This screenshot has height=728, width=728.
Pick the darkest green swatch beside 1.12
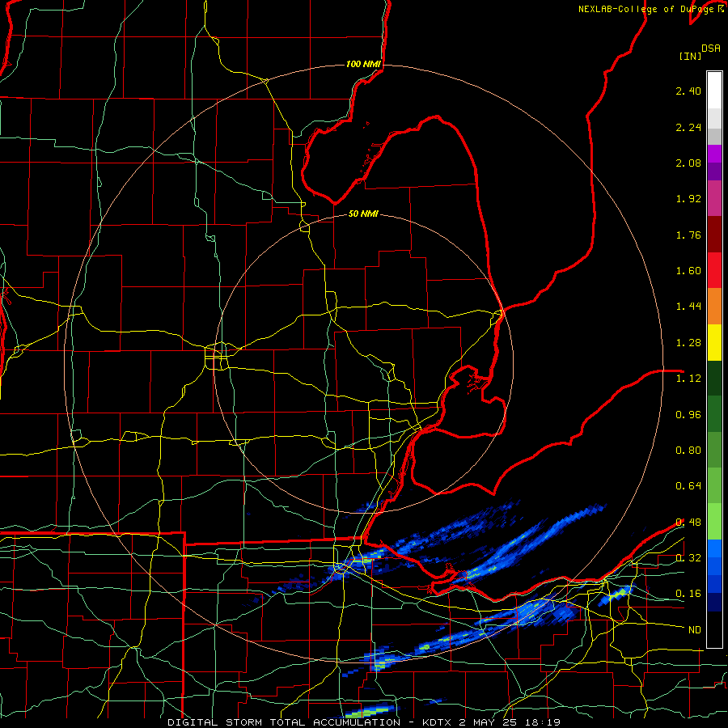coord(714,378)
